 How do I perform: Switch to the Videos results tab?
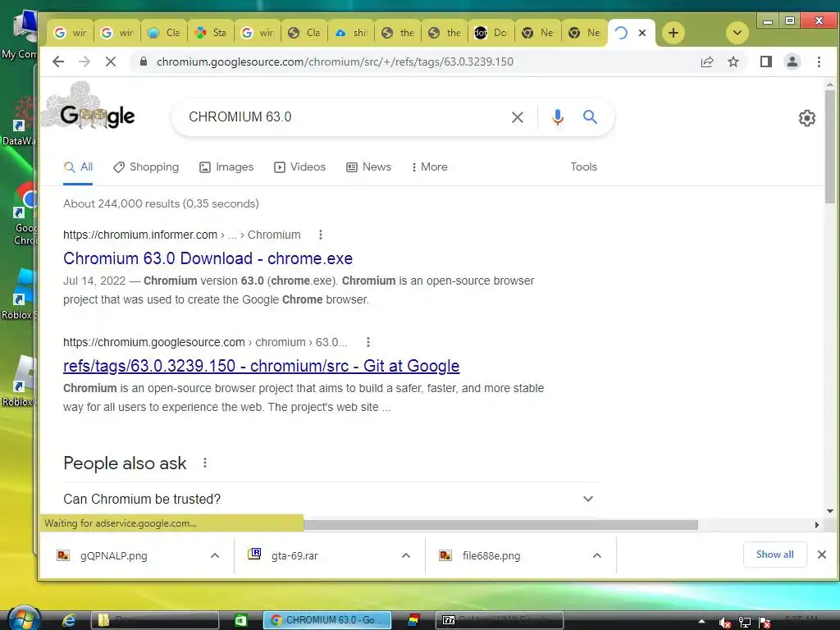point(300,167)
